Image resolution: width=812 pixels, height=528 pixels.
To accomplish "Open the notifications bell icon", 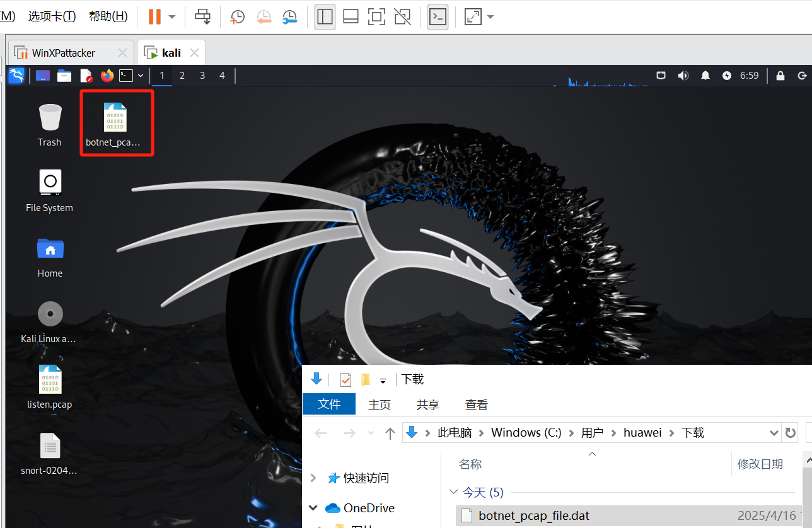I will pyautogui.click(x=705, y=76).
